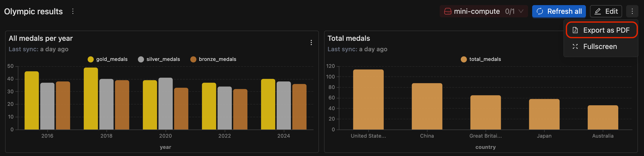This screenshot has height=156, width=644.
Task: Expand the mini-compute selector chevron
Action: pyautogui.click(x=521, y=11)
